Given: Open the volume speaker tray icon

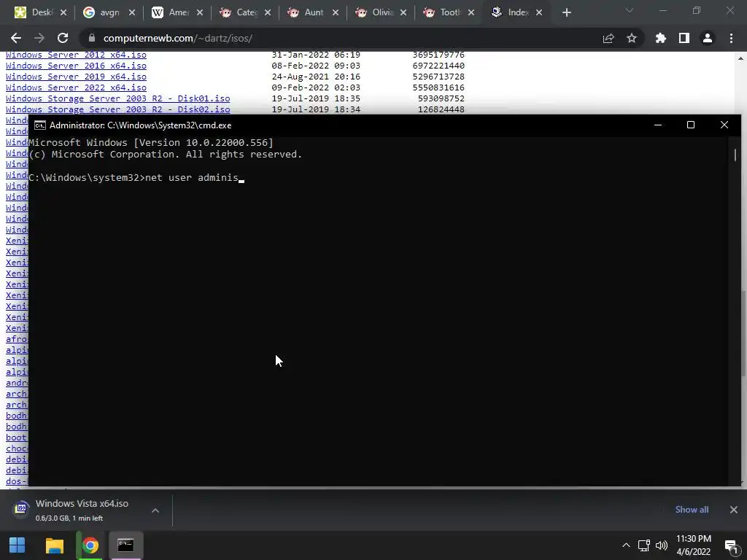Looking at the screenshot, I should tap(662, 545).
